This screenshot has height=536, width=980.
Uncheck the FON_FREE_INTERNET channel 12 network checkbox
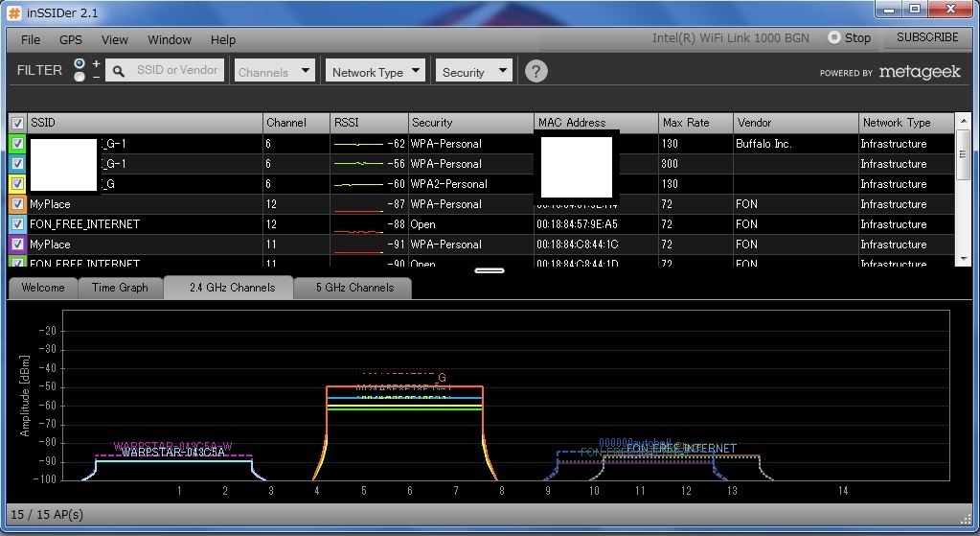[17, 224]
